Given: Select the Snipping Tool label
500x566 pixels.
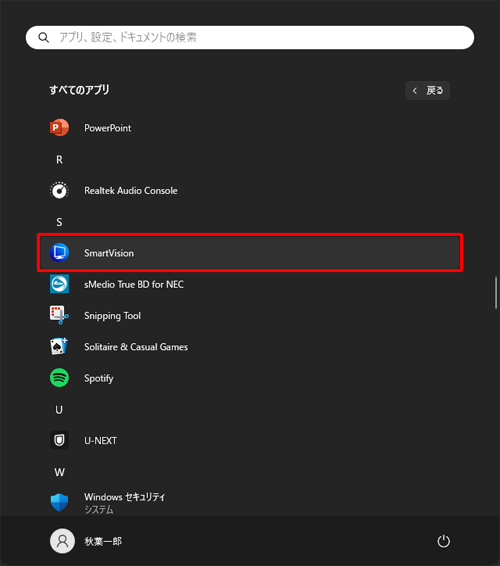Looking at the screenshot, I should click(x=113, y=316).
